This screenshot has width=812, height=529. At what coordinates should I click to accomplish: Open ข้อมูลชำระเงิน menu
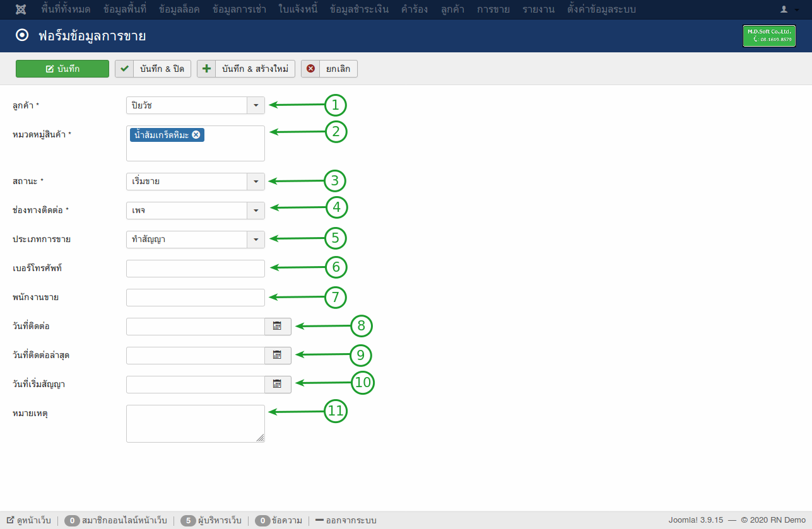[x=360, y=9]
